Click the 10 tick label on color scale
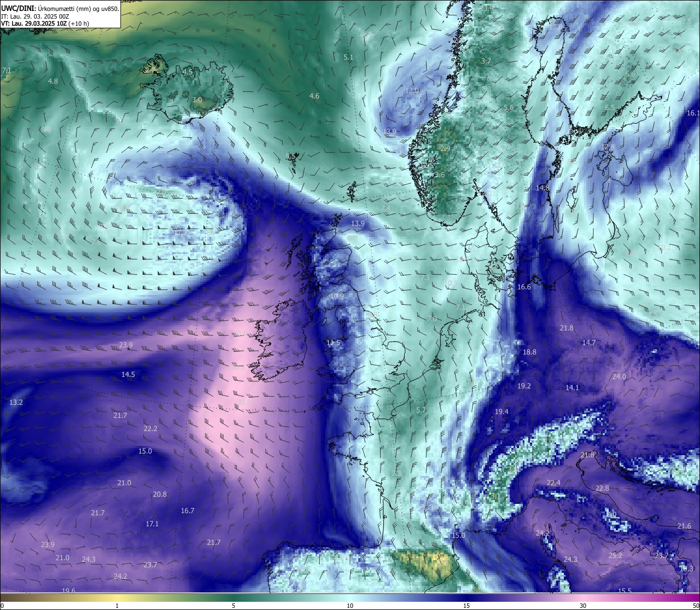The image size is (700, 610). coord(350,606)
